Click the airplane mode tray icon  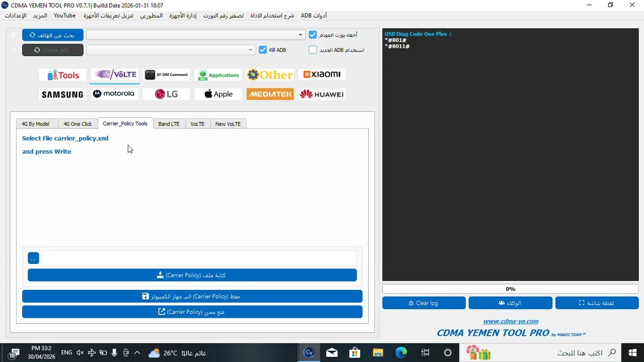[x=92, y=353]
